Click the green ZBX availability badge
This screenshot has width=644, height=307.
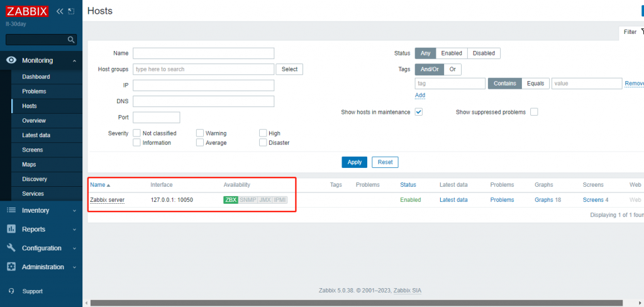click(x=231, y=199)
